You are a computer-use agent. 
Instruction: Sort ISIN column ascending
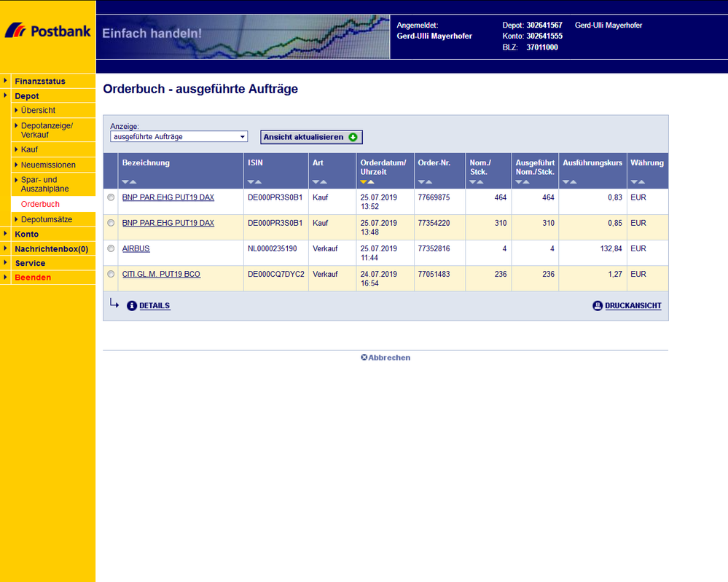[258, 181]
